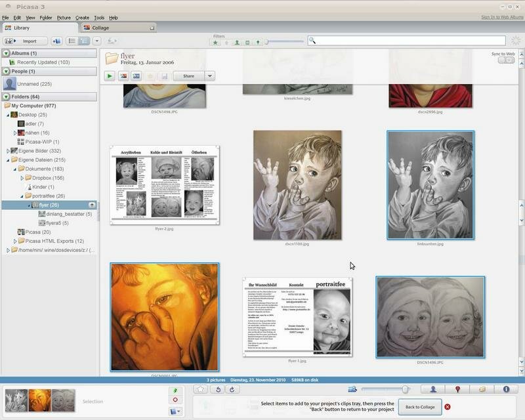Click into the search field
The image size is (525, 420).
pos(406,41)
